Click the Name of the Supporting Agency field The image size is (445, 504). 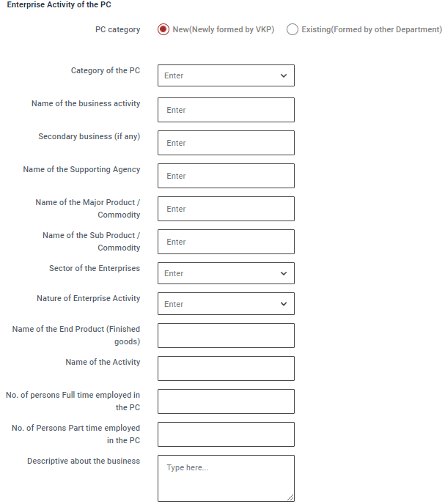coord(226,176)
